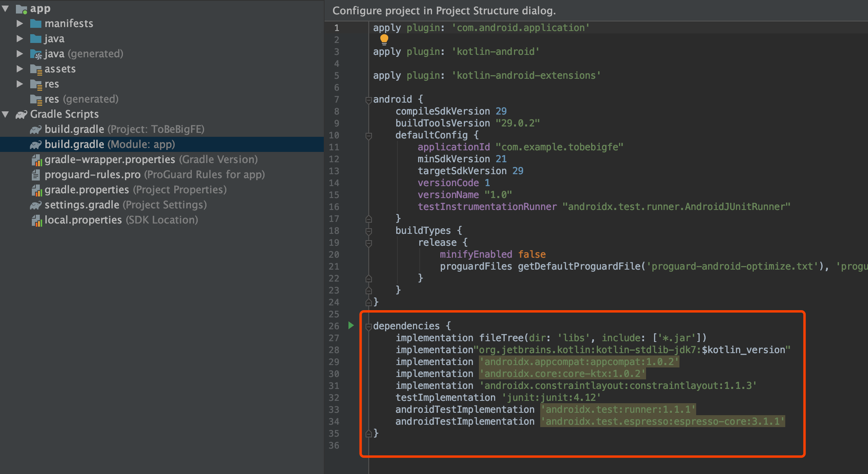Collapse the Gradle Scripts tree arrow
The height and width of the screenshot is (474, 868).
(6, 115)
